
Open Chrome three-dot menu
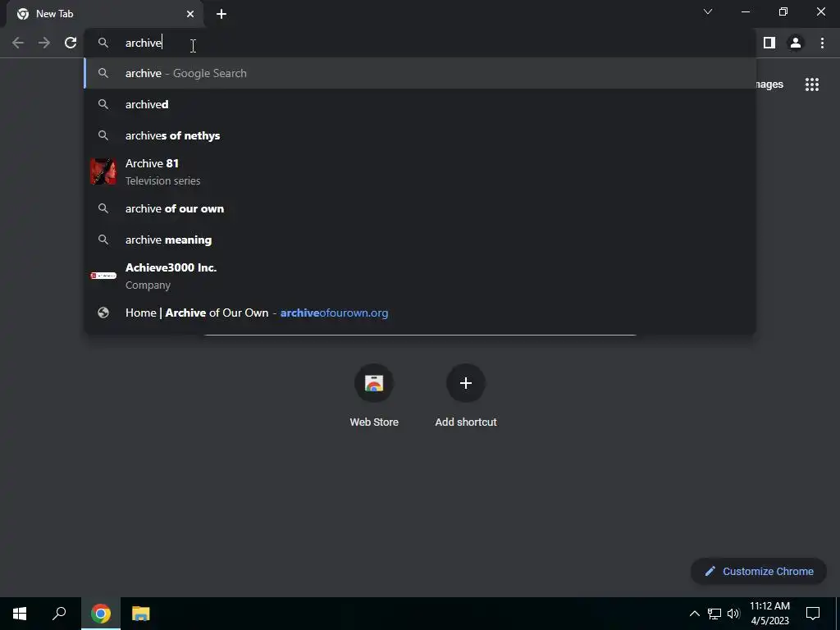point(822,43)
